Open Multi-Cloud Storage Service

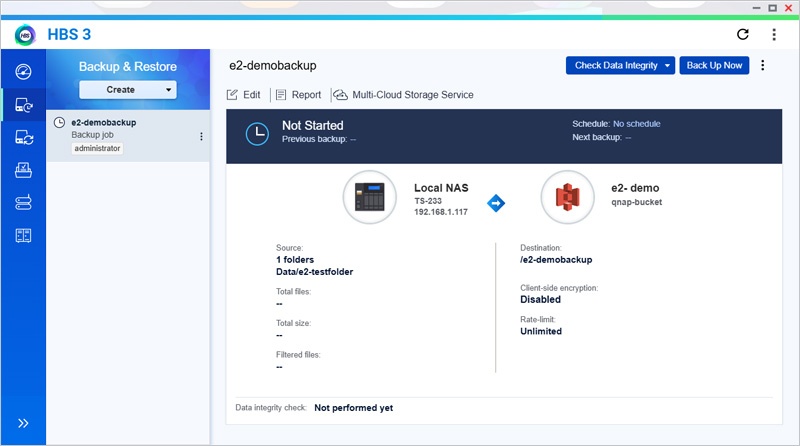coord(404,95)
